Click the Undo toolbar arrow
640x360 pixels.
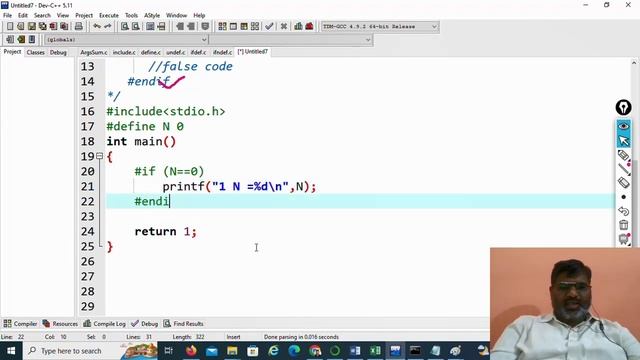(x=97, y=27)
